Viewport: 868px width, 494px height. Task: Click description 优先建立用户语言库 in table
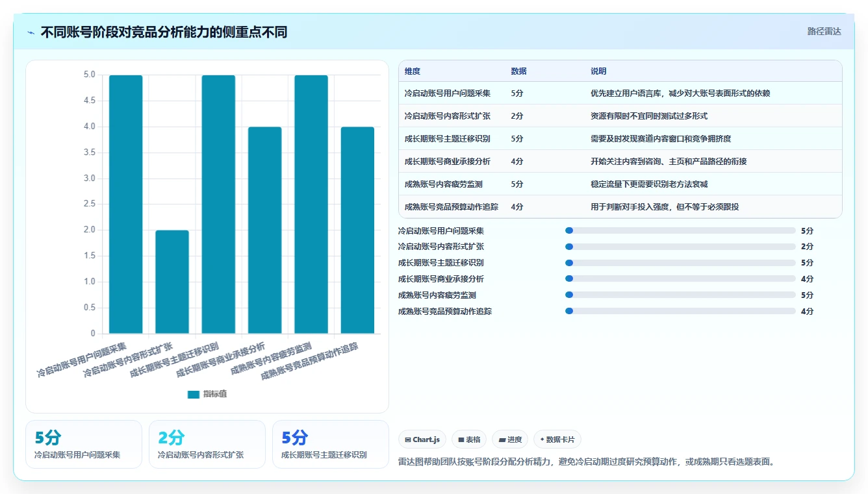click(680, 93)
